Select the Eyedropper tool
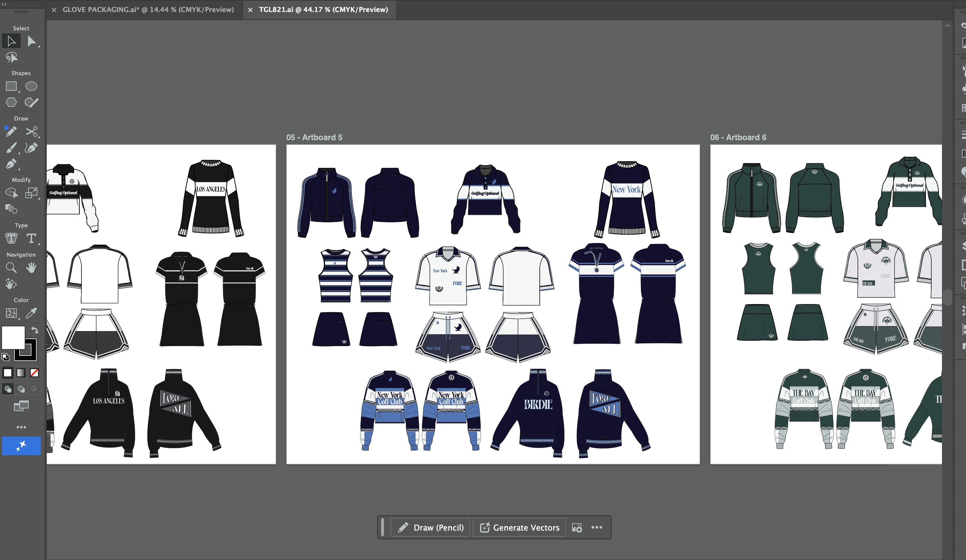This screenshot has width=966, height=560. [31, 313]
